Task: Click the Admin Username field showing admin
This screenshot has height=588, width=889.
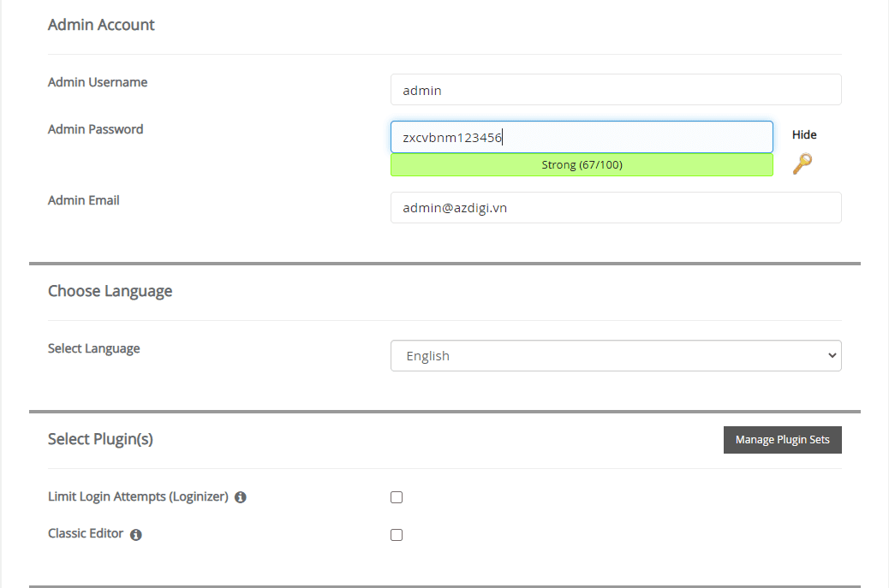Action: 616,89
